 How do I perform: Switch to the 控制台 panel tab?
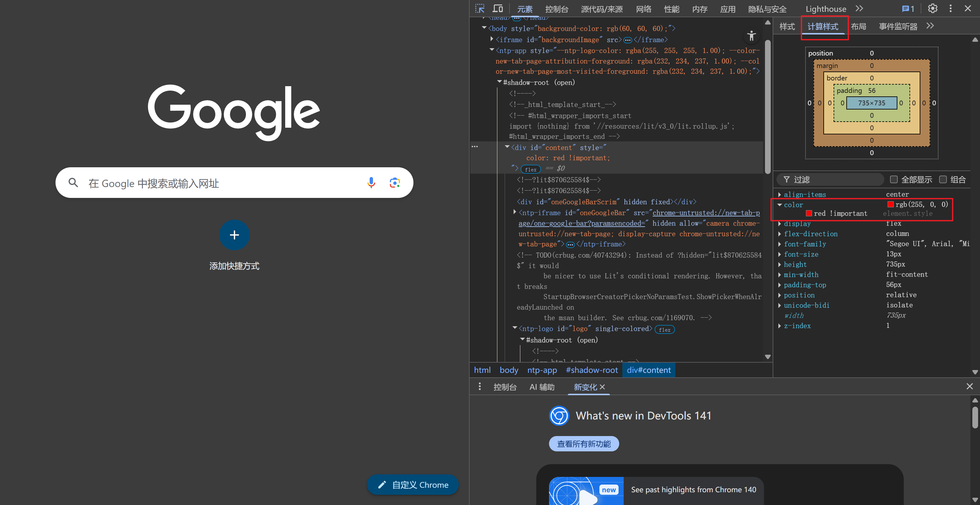[556, 9]
